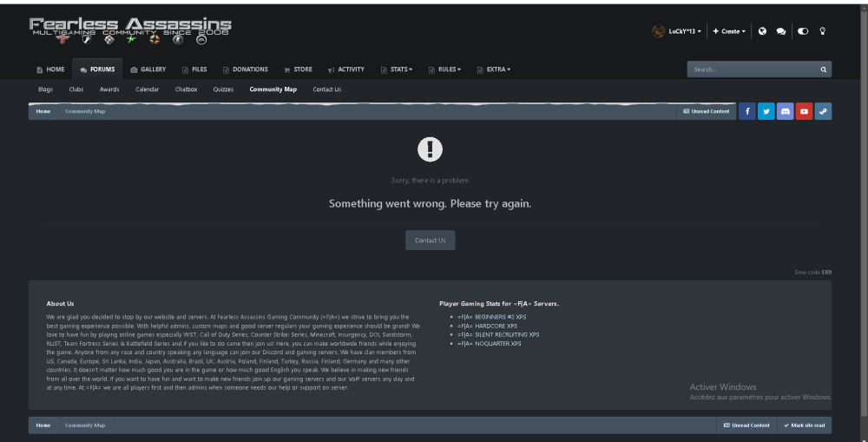Expand the RULES menu

click(x=444, y=69)
